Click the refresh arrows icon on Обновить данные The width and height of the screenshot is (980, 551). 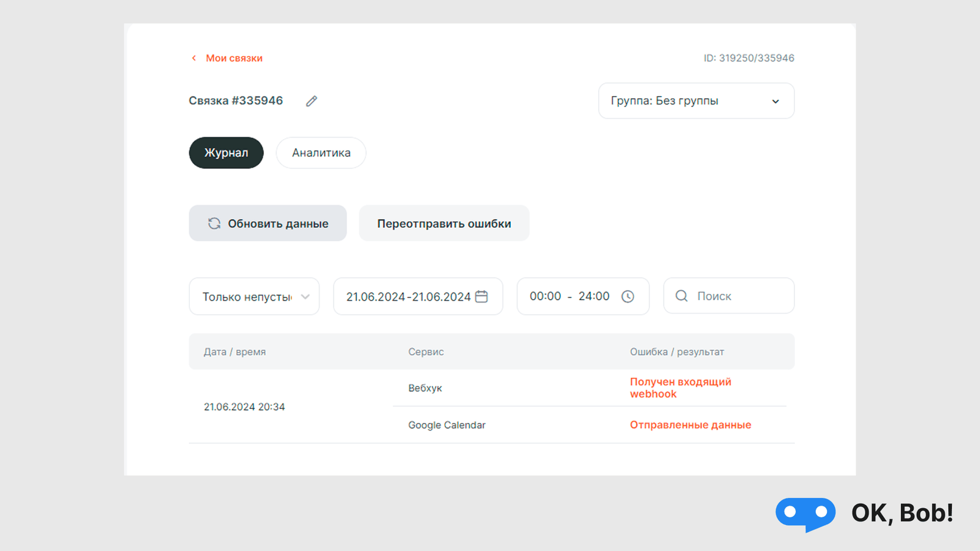click(214, 223)
